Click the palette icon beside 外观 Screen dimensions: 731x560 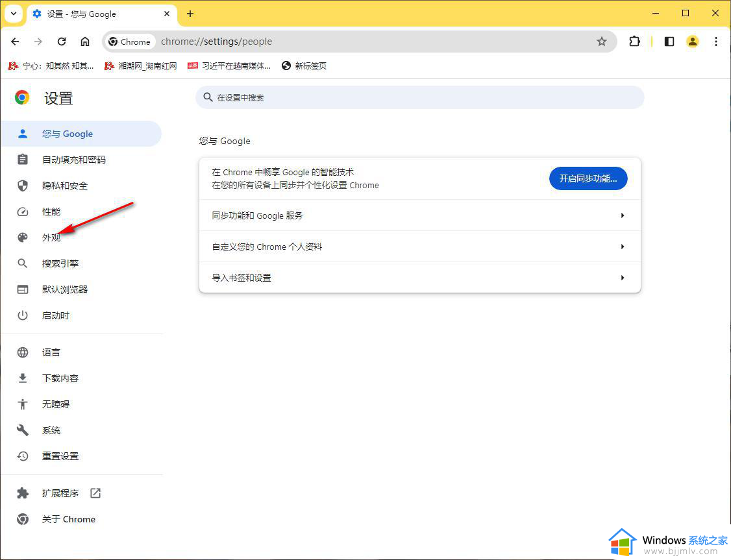[22, 237]
